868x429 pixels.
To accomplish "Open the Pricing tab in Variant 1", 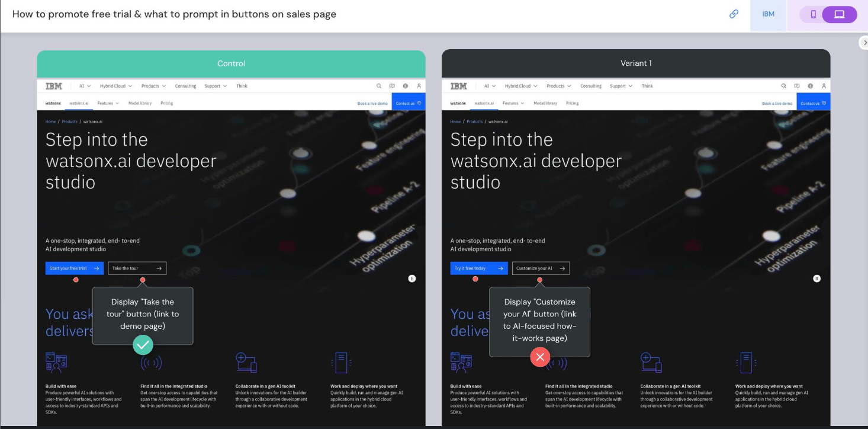I will pyautogui.click(x=571, y=103).
